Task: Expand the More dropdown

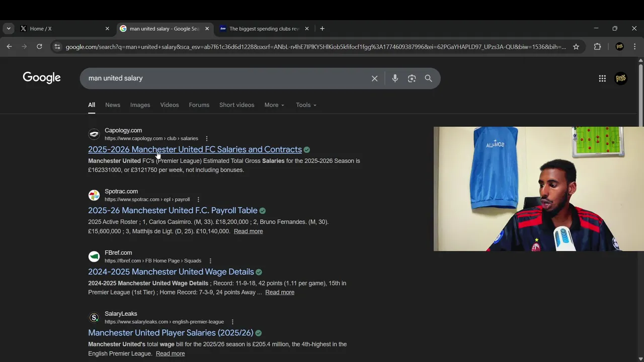Action: (274, 105)
